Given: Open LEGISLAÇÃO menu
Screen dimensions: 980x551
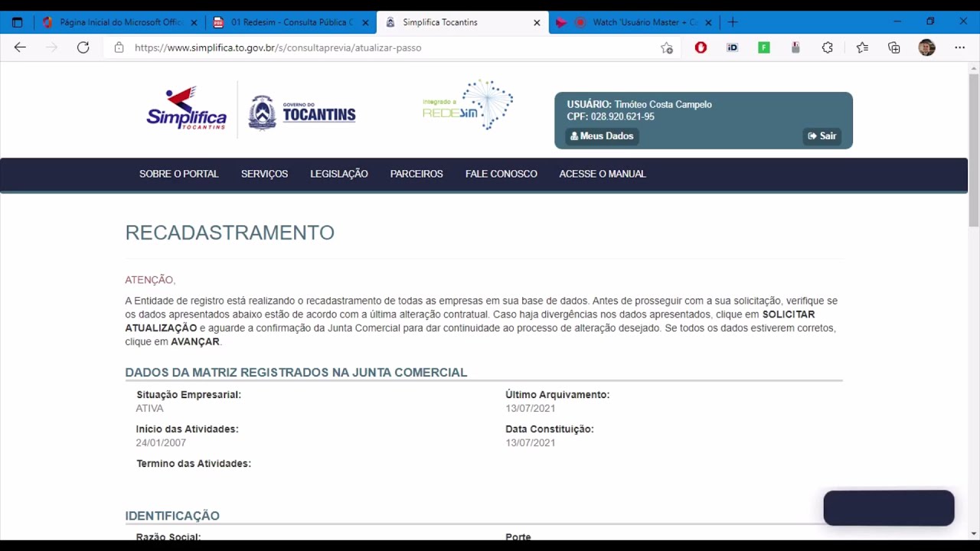Looking at the screenshot, I should coord(339,174).
